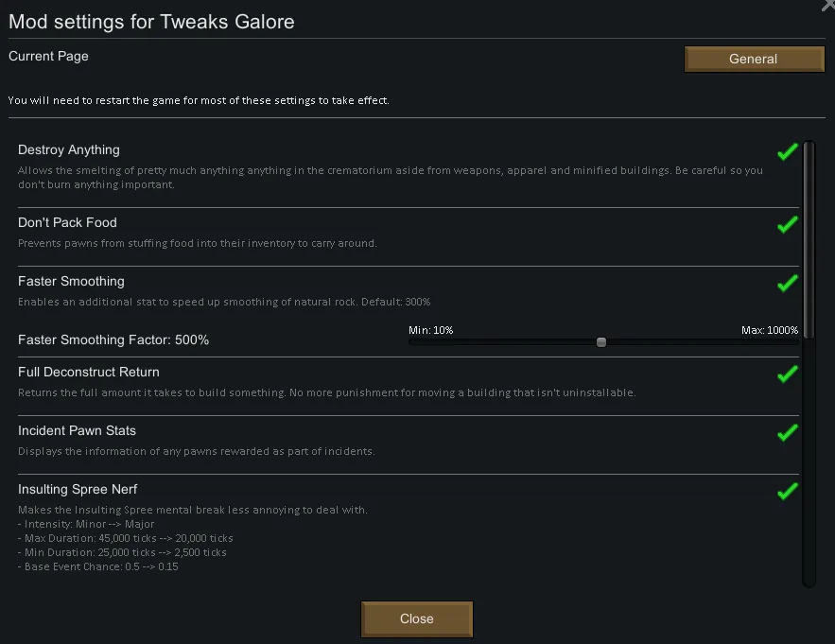Click the Faster Smoothing Factor: 500% label
This screenshot has height=644, width=835.
coord(113,339)
